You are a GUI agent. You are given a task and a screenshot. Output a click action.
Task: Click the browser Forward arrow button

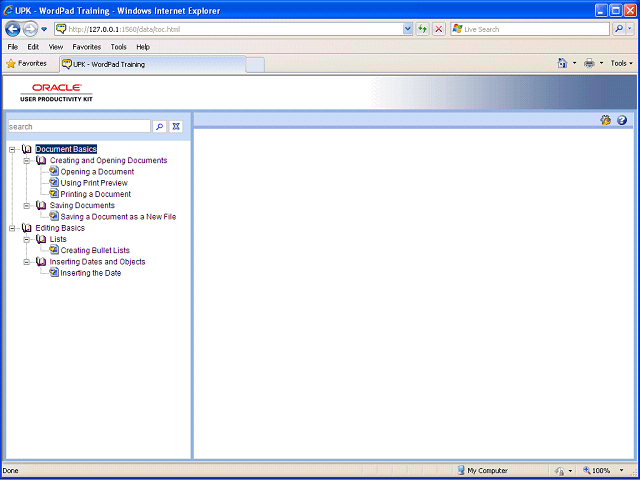click(x=30, y=29)
